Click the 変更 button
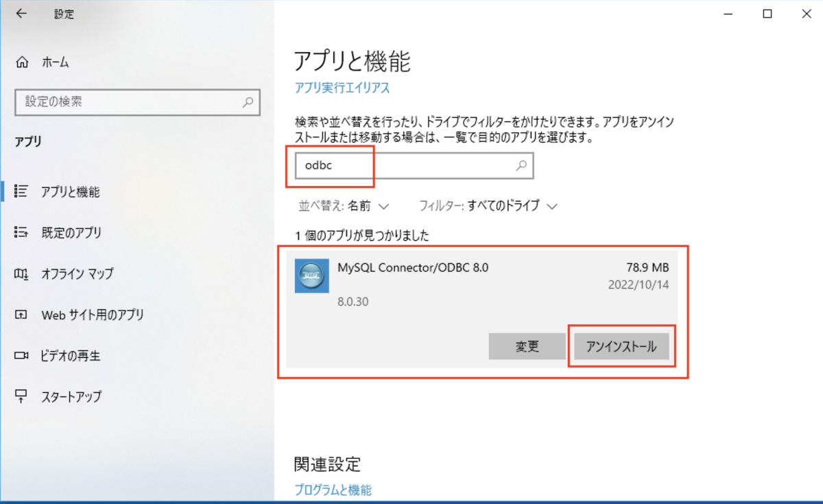 coord(527,346)
